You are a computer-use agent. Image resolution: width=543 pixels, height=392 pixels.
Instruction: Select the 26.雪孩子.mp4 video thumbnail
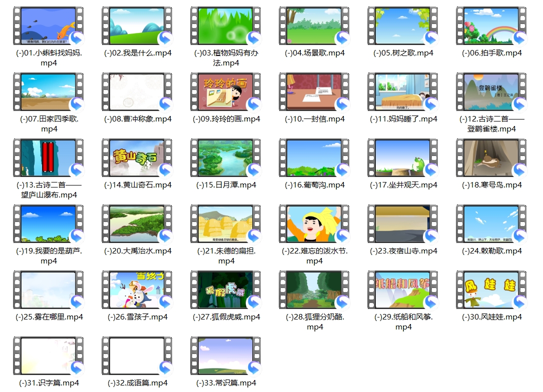[137, 290]
